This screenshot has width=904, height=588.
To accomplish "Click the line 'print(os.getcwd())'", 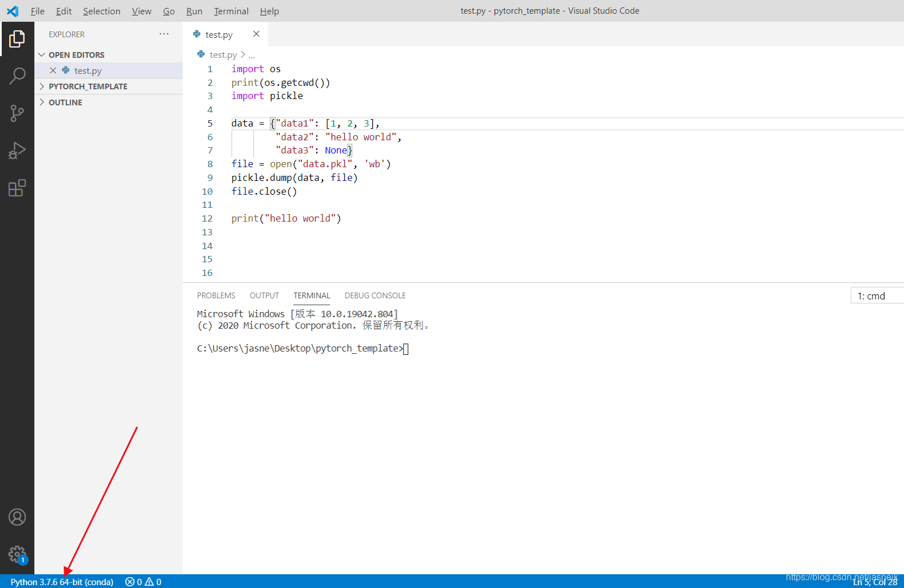I will pyautogui.click(x=281, y=82).
